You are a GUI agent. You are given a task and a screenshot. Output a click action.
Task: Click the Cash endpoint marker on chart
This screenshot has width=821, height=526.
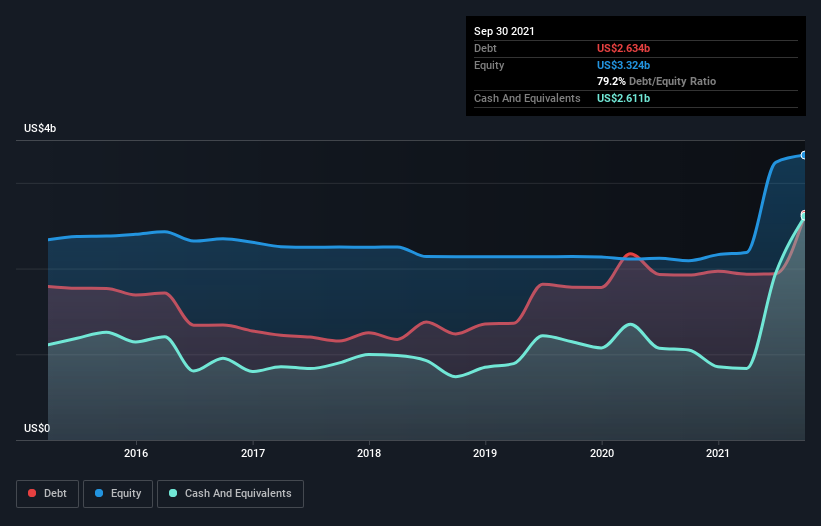804,216
